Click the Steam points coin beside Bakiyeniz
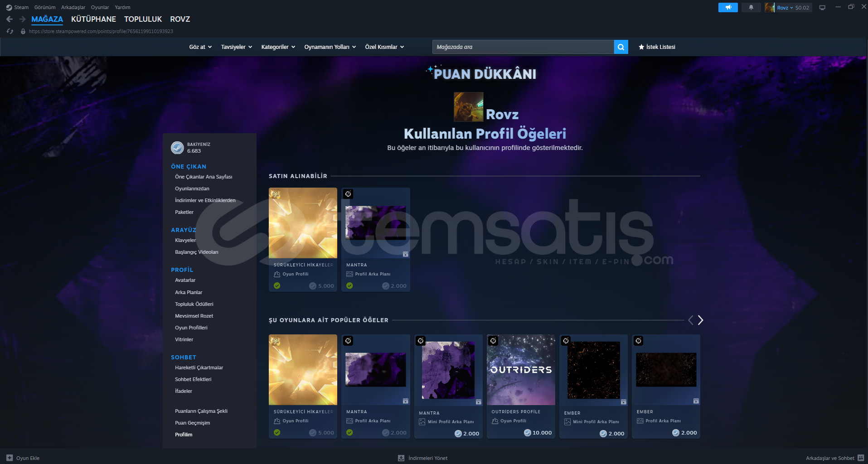868x464 pixels. coord(177,148)
